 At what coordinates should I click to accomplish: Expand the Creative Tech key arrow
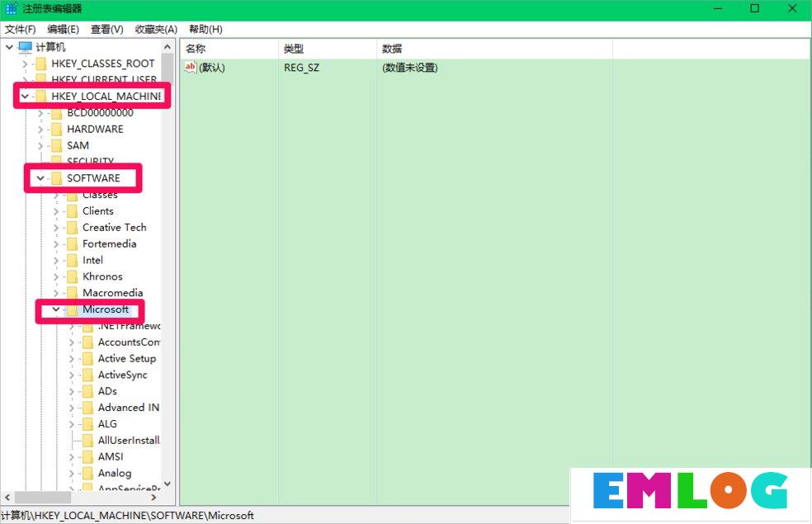tap(56, 227)
